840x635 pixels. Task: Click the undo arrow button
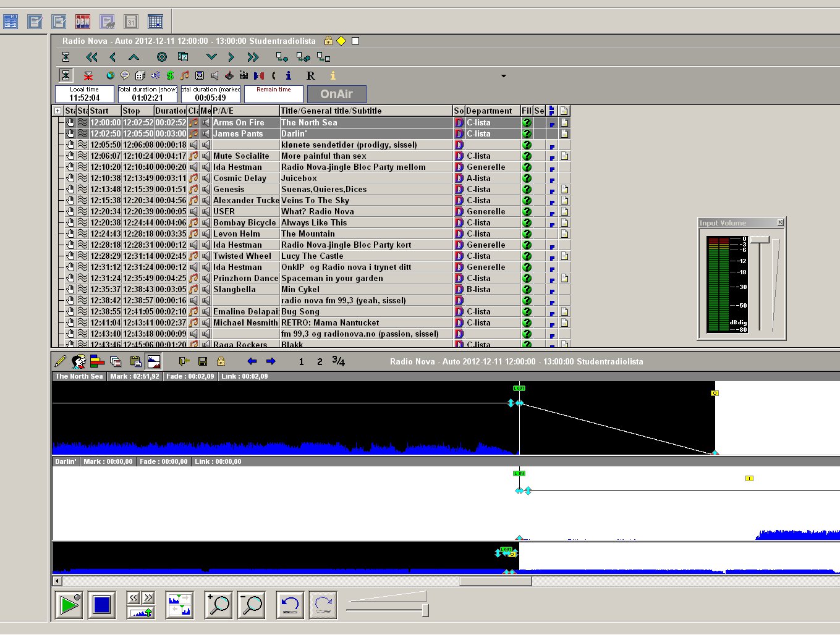[x=290, y=605]
